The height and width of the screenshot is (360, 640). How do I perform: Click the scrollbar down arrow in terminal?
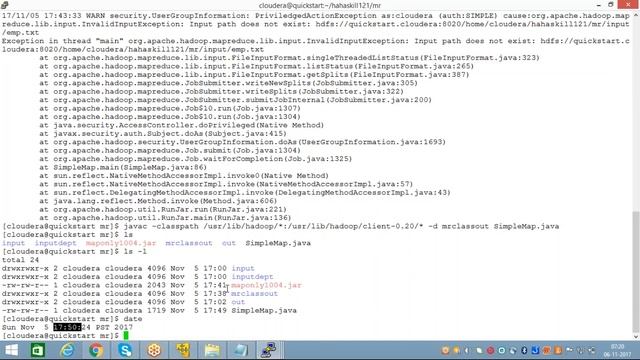pos(636,337)
